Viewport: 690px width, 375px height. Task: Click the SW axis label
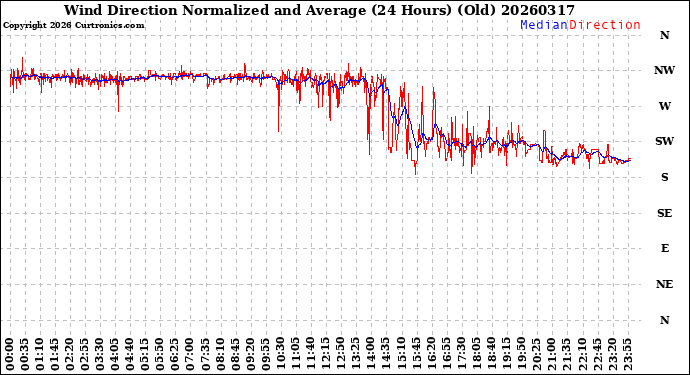click(664, 141)
